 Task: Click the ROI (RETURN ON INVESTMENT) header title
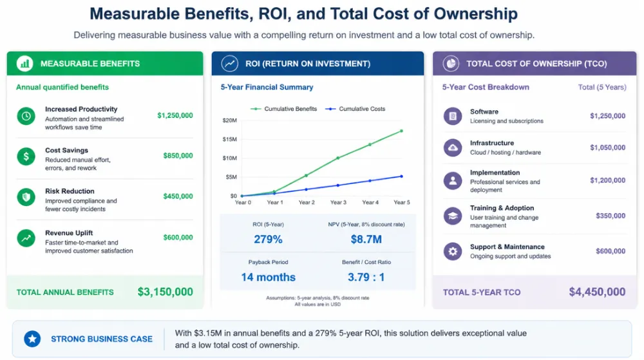(x=308, y=64)
